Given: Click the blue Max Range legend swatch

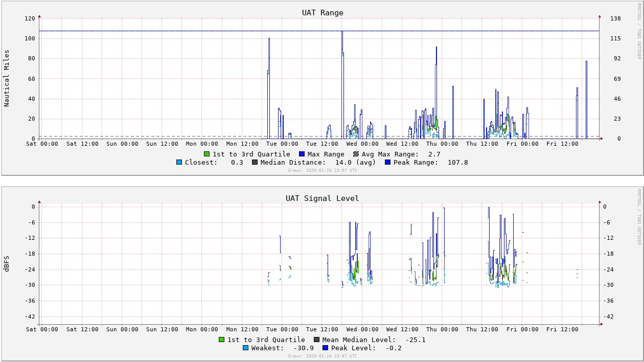Looking at the screenshot, I should point(302,154).
